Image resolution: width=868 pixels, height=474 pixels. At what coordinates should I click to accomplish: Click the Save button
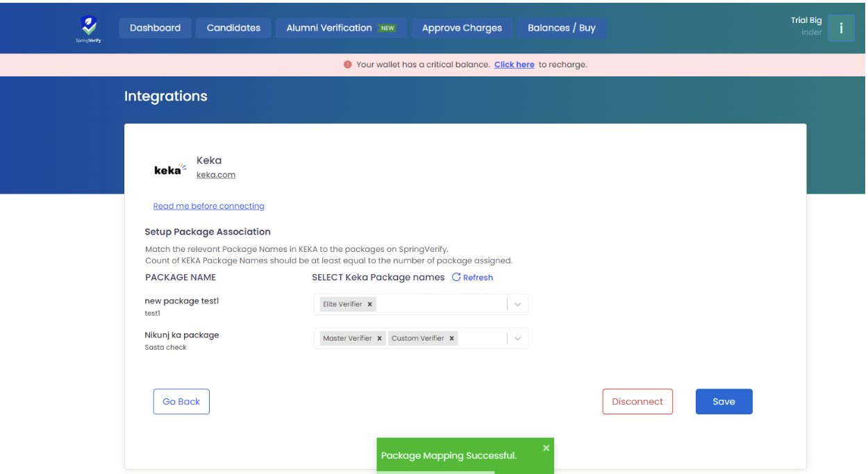[724, 401]
